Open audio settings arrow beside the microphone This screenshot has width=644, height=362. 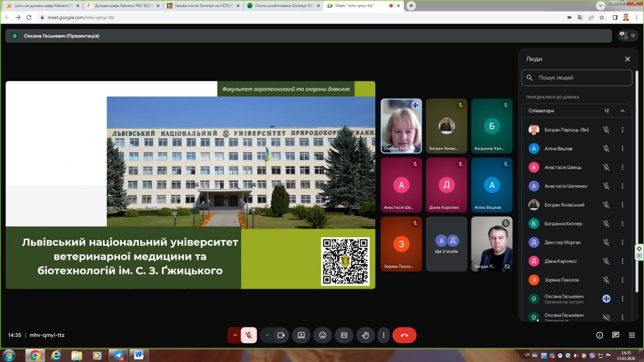click(234, 335)
